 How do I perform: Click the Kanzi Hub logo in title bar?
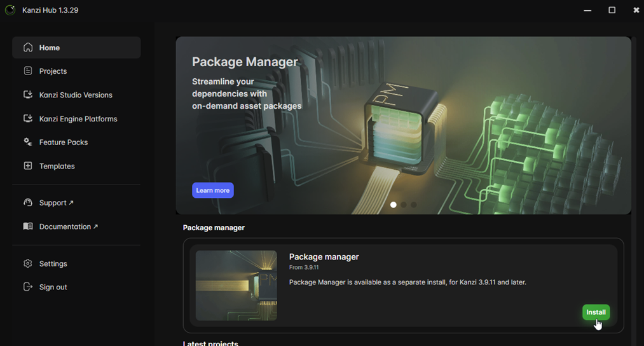[x=10, y=10]
